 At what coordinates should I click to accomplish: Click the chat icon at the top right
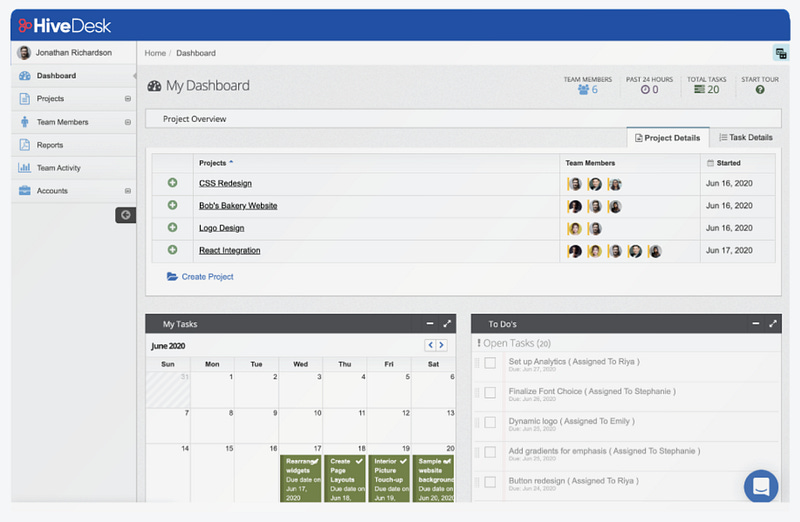pos(781,53)
